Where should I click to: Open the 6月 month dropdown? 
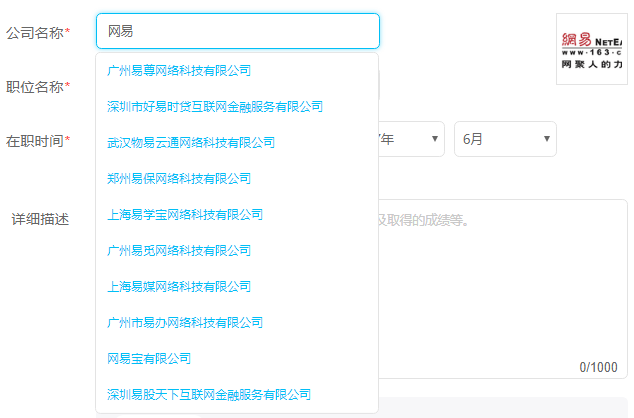tap(505, 139)
